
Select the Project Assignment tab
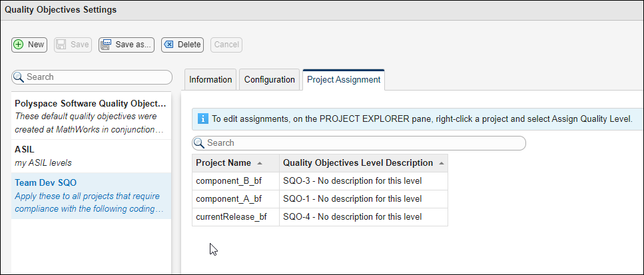pyautogui.click(x=343, y=80)
